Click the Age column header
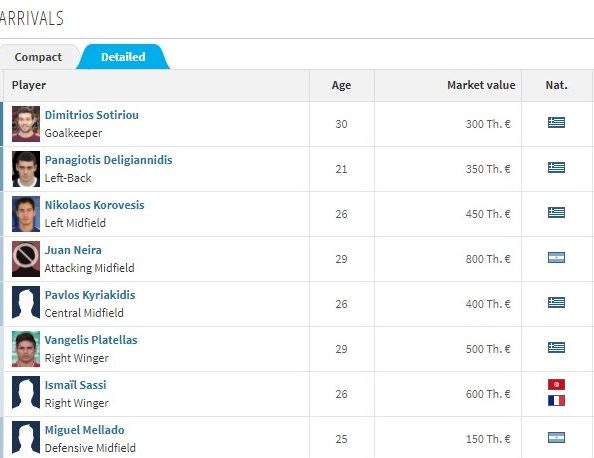 coord(341,85)
